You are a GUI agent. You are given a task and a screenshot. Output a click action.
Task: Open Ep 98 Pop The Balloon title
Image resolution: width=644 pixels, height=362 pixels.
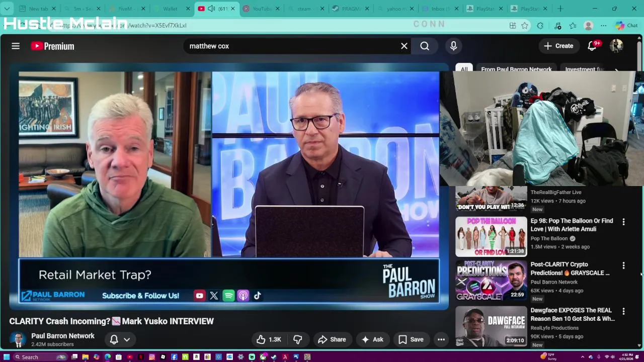572,225
